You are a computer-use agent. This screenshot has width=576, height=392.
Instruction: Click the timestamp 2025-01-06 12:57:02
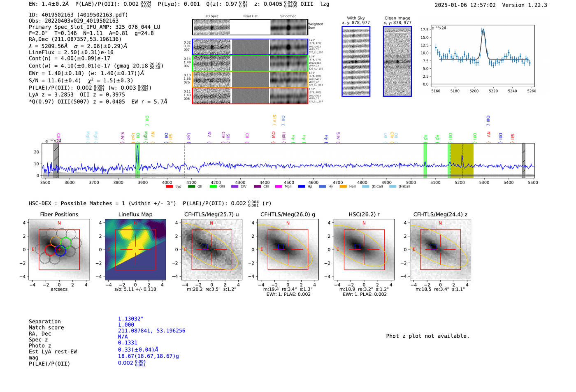465,5
